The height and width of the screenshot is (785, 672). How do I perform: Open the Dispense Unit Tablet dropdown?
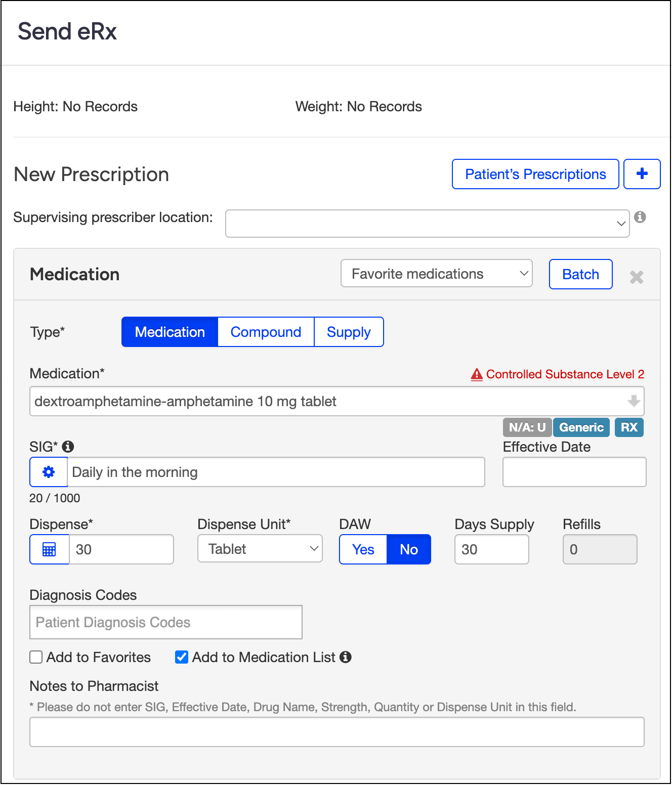(260, 549)
